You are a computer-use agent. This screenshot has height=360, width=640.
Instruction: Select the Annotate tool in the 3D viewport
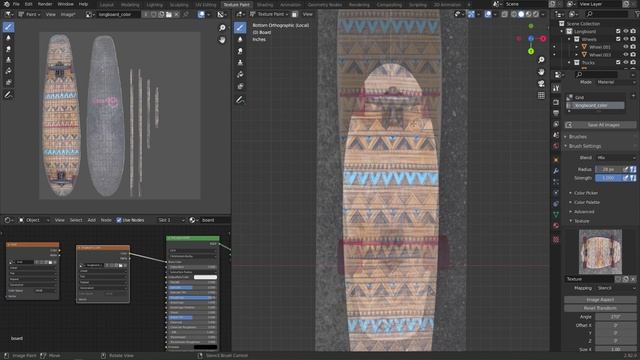click(240, 100)
